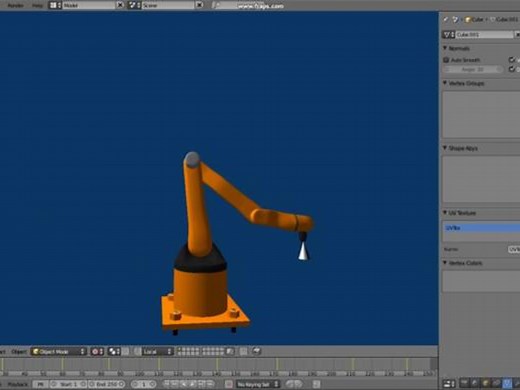The image size is (520, 390).
Task: Open the Local transform orientation dropdown
Action: pos(158,352)
